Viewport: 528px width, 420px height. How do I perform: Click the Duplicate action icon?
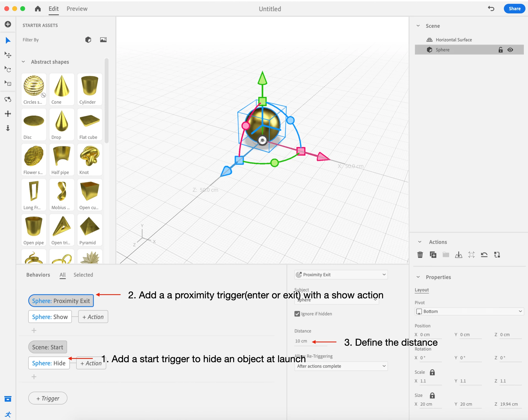tap(433, 255)
